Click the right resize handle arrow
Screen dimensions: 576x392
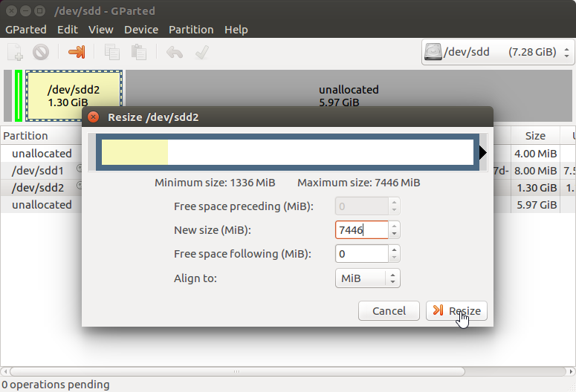482,152
